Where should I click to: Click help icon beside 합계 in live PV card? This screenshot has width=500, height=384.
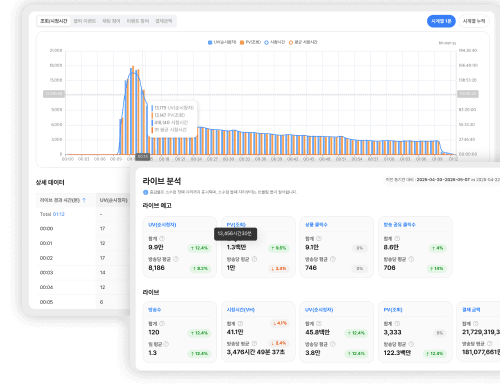coord(397,324)
